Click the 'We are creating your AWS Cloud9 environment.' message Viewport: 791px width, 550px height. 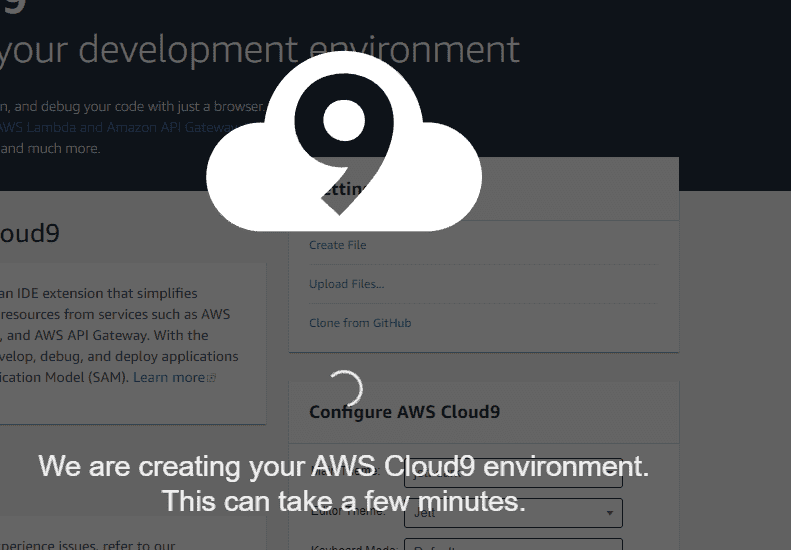[344, 466]
